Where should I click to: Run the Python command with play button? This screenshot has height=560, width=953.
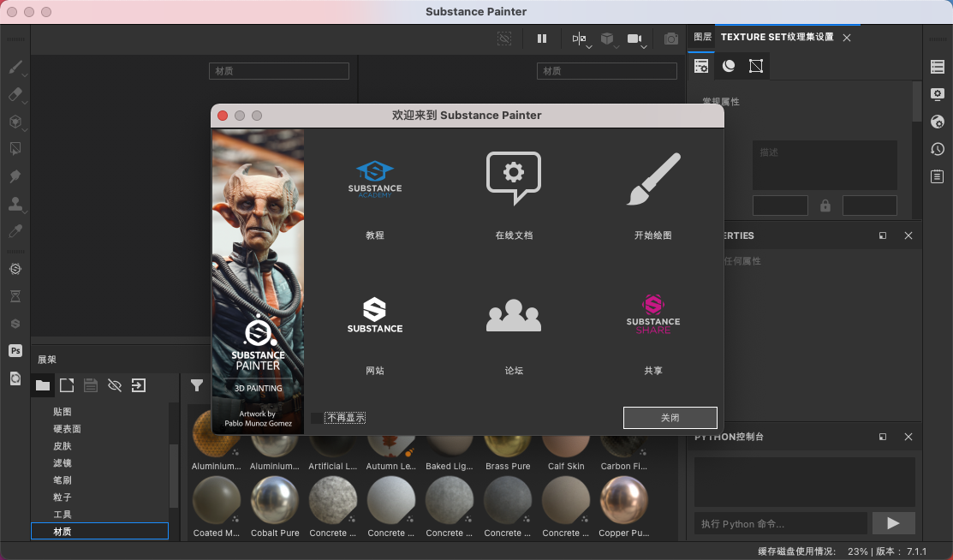(x=893, y=523)
